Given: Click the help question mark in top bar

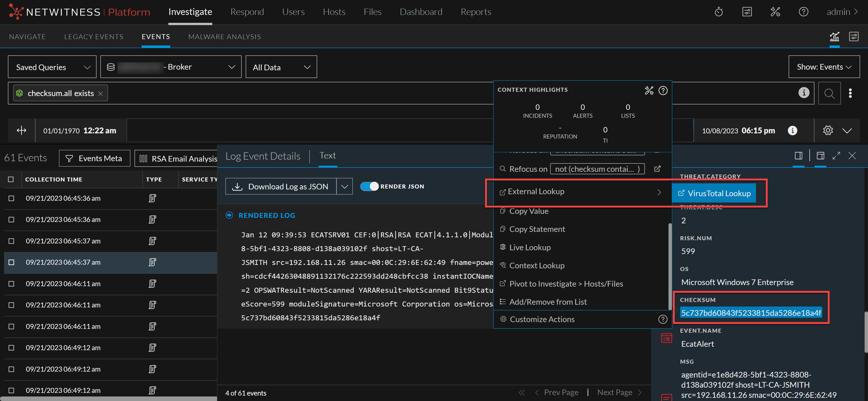Looking at the screenshot, I should [x=803, y=12].
